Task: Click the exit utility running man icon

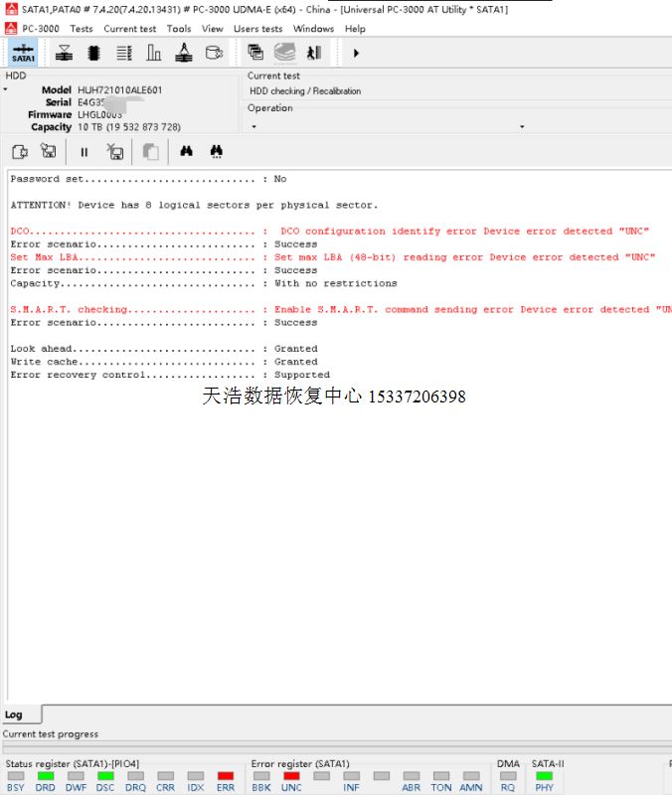Action: click(x=314, y=53)
